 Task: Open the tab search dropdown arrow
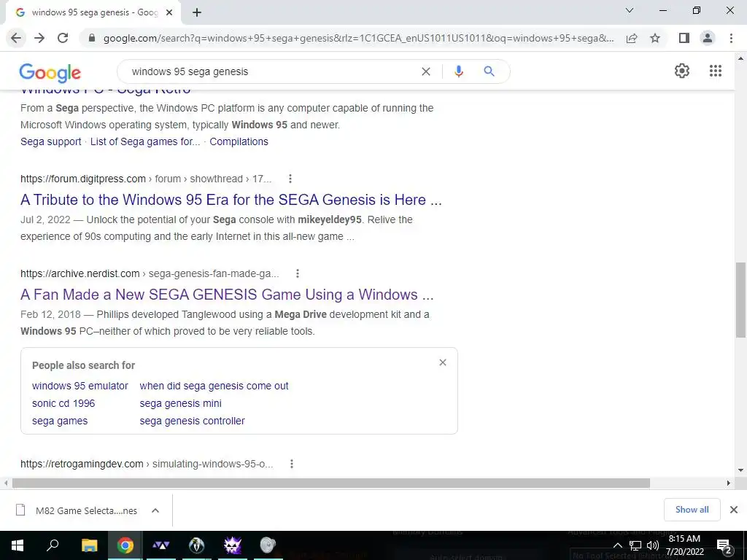tap(630, 10)
